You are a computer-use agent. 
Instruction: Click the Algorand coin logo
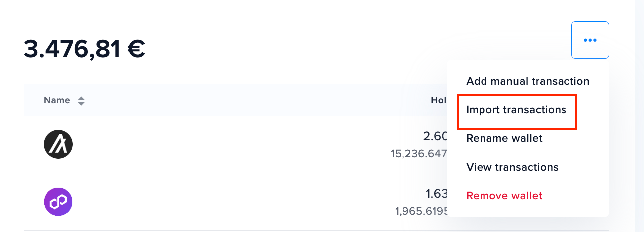pyautogui.click(x=58, y=145)
